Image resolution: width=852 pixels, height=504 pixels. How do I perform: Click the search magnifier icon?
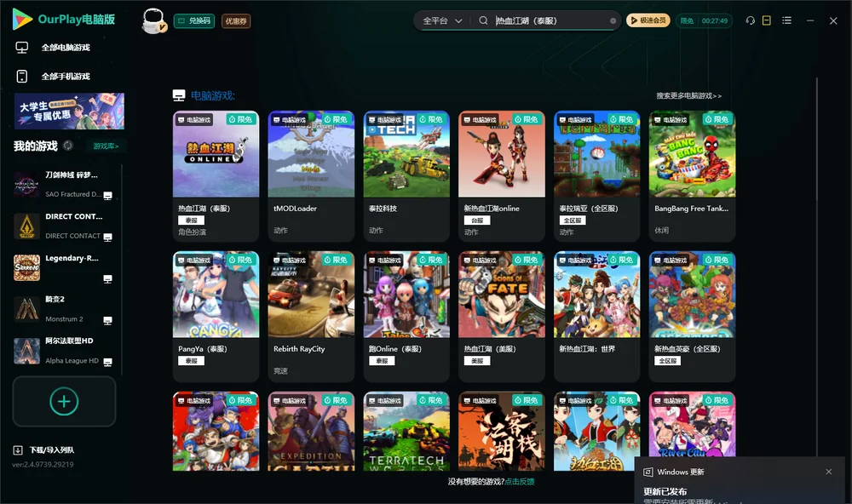click(483, 20)
